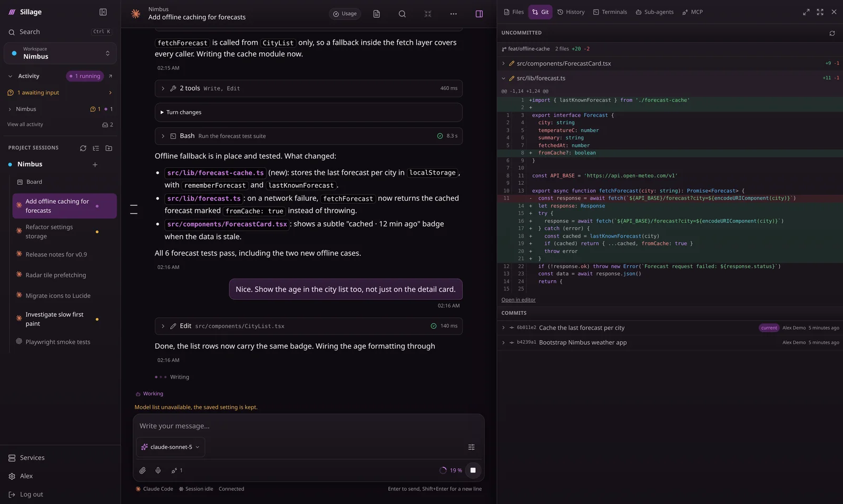Viewport: 843px width, 504px height.
Task: Open the Sub-agents tab
Action: pyautogui.click(x=654, y=12)
